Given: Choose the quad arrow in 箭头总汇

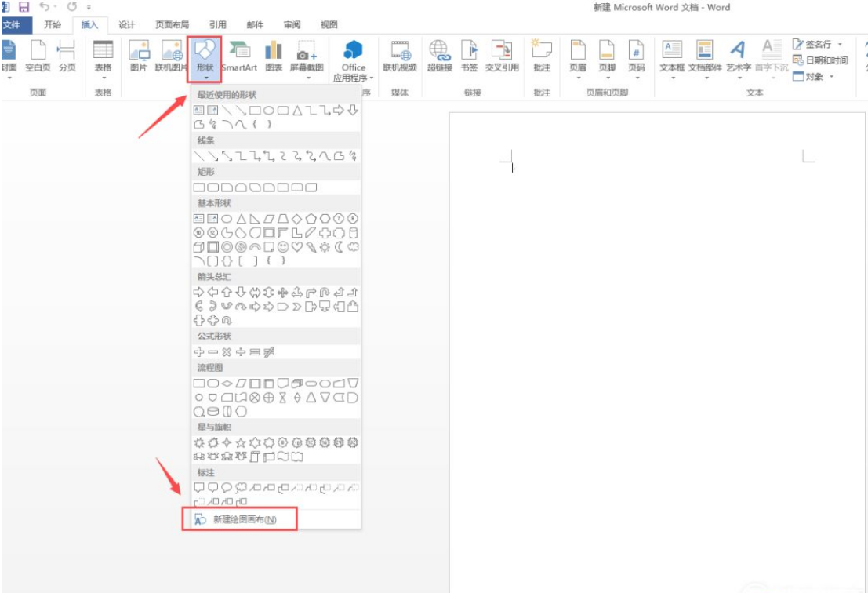Looking at the screenshot, I should (283, 293).
